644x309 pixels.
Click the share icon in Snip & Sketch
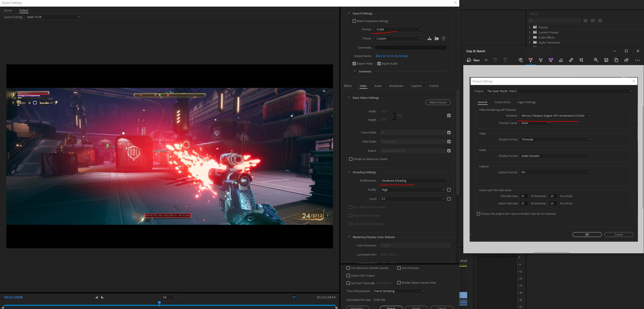[x=627, y=60]
